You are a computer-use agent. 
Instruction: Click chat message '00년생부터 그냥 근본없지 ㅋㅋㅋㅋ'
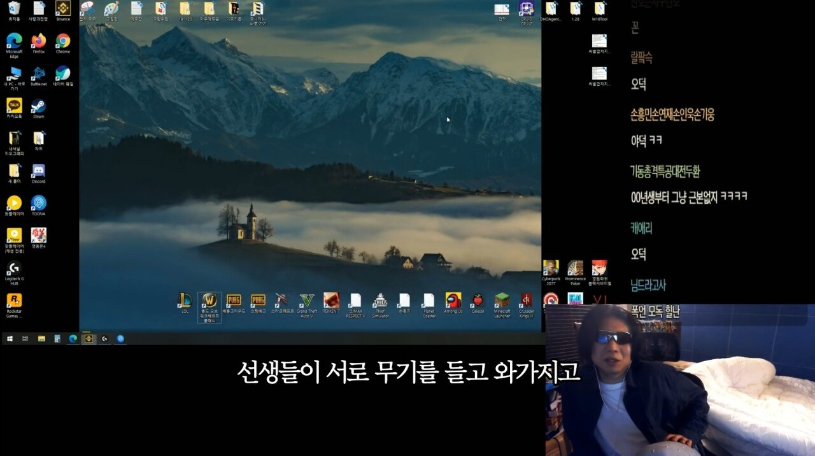(x=689, y=197)
